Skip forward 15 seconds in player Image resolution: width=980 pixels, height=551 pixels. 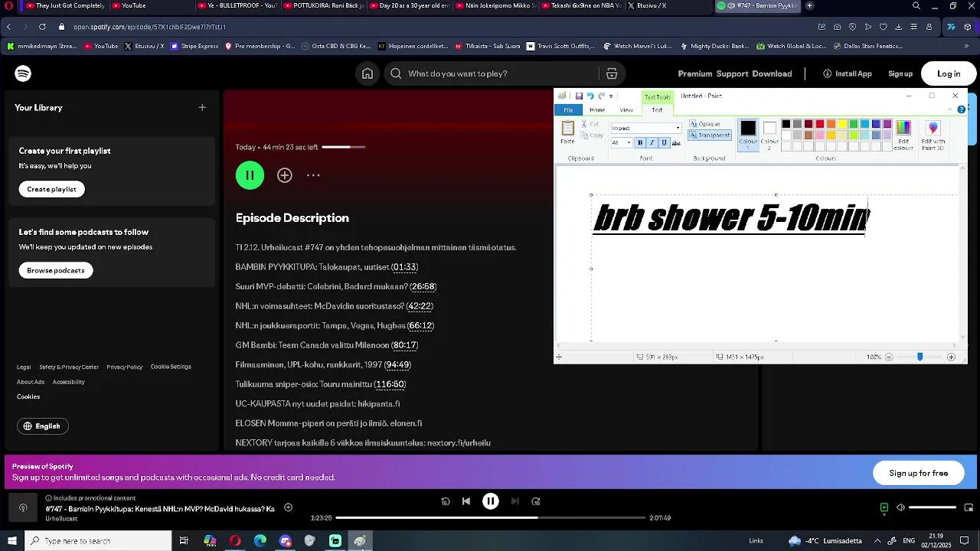[536, 501]
